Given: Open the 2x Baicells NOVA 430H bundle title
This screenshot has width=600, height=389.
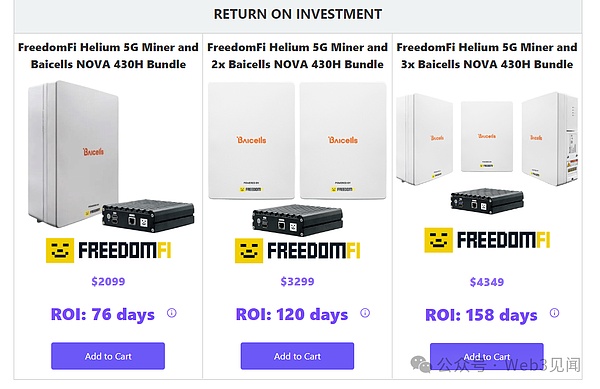Looking at the screenshot, I should [x=297, y=55].
